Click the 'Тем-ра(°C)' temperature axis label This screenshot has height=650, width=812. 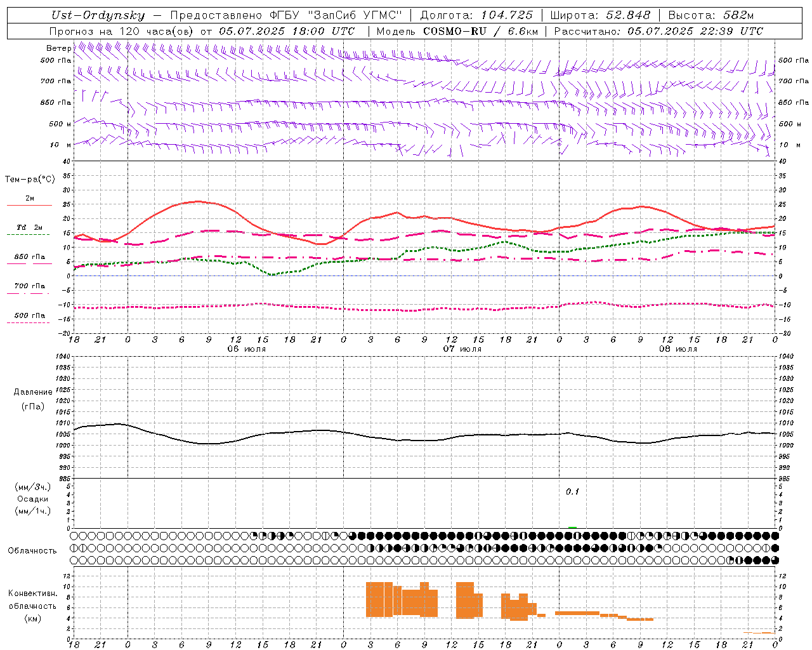click(30, 180)
